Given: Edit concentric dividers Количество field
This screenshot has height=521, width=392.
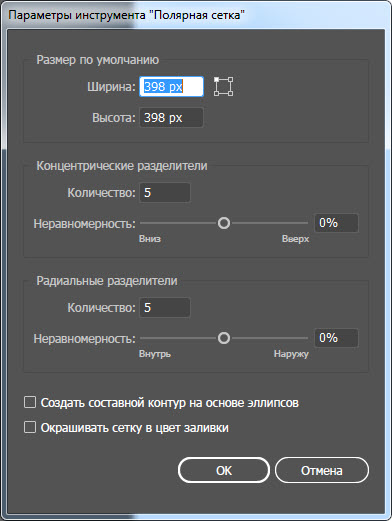Looking at the screenshot, I should (165, 192).
